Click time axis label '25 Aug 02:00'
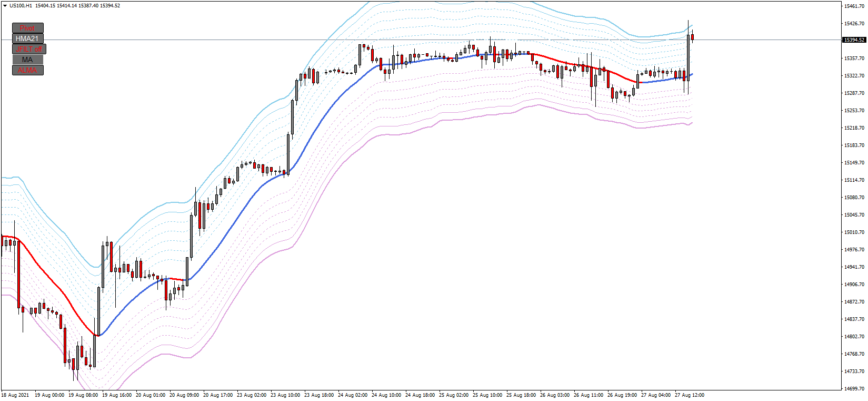868x401 pixels. tap(454, 395)
